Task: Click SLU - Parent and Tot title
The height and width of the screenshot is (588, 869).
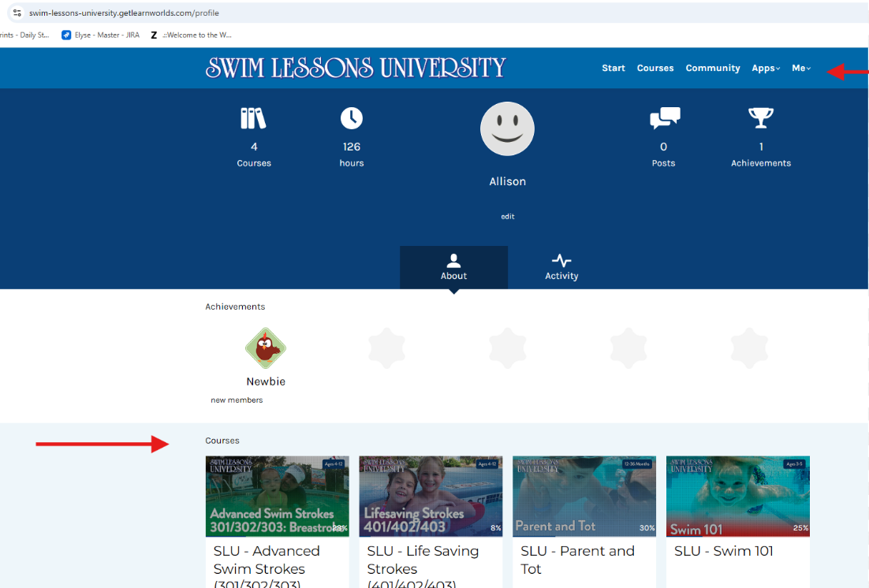Action: point(577,560)
